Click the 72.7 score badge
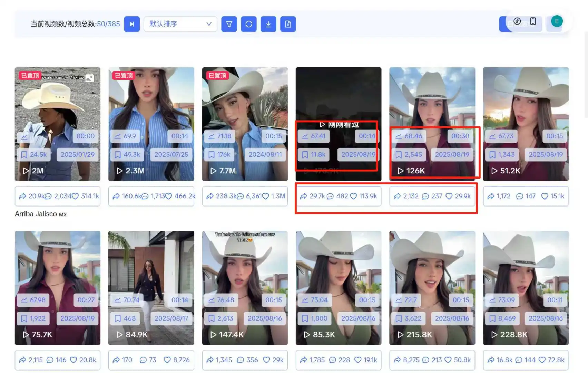588x373 pixels. click(406, 300)
